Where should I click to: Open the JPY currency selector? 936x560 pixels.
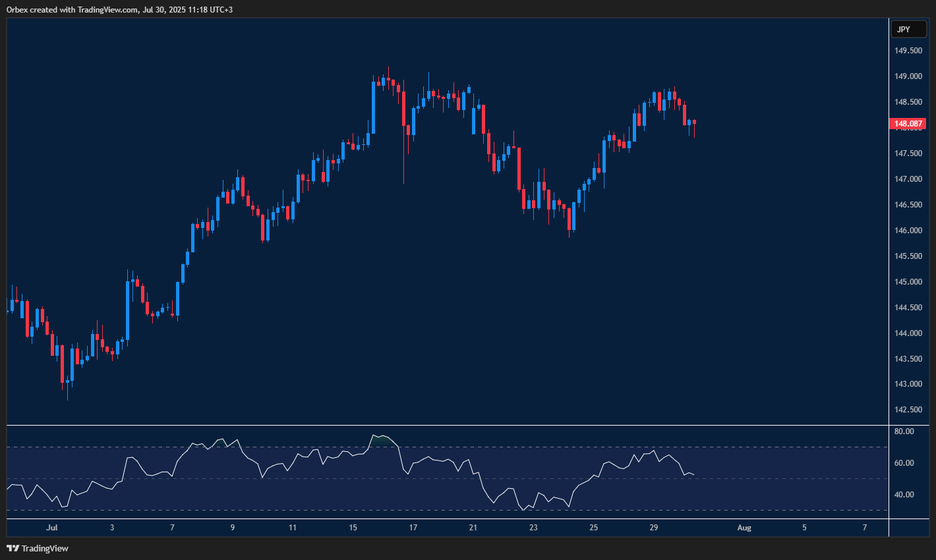(x=908, y=29)
